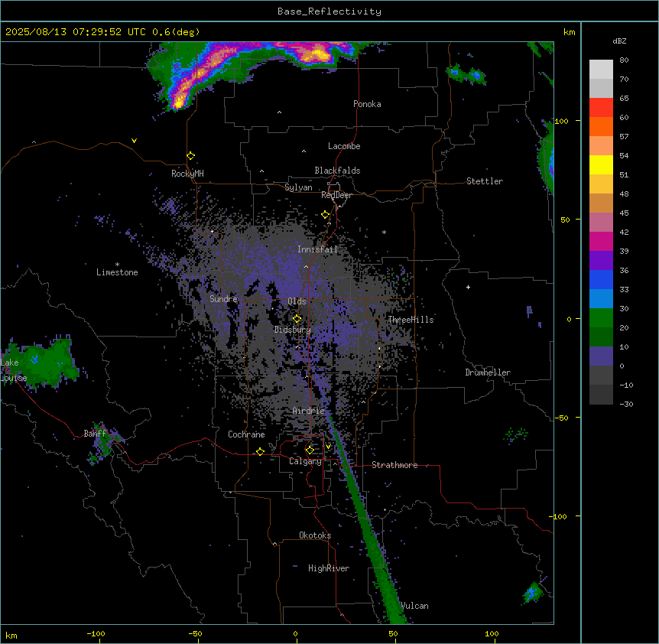
Task: Click the ThreeHills city label
Action: click(x=411, y=320)
